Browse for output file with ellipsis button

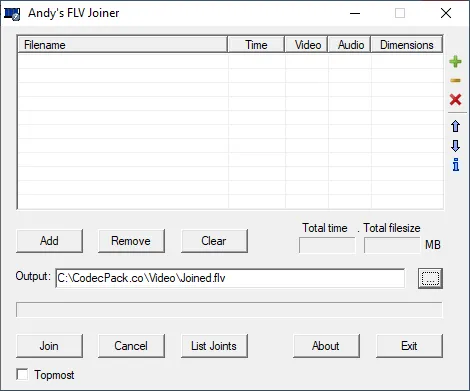(x=430, y=278)
